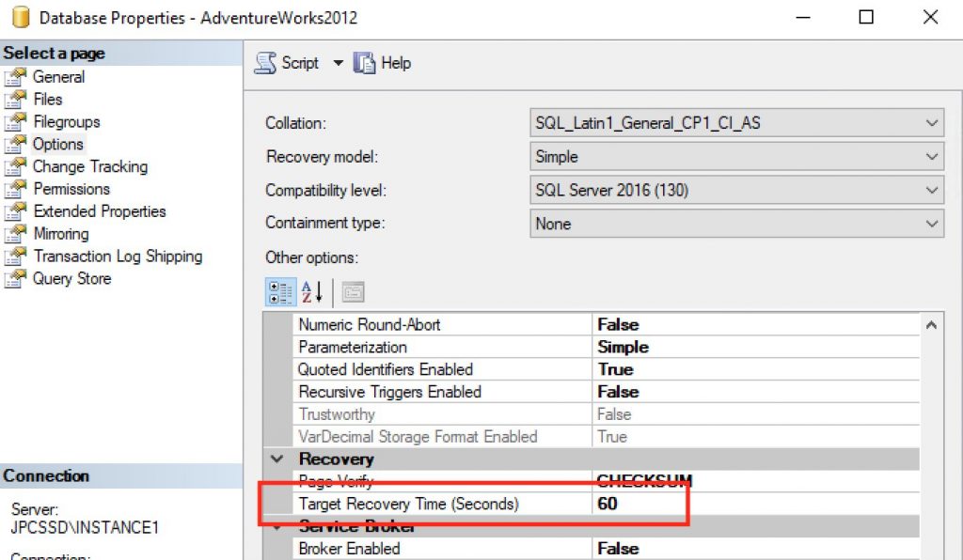This screenshot has width=963, height=560.
Task: Set Broker Enabled to True
Action: tap(658, 548)
